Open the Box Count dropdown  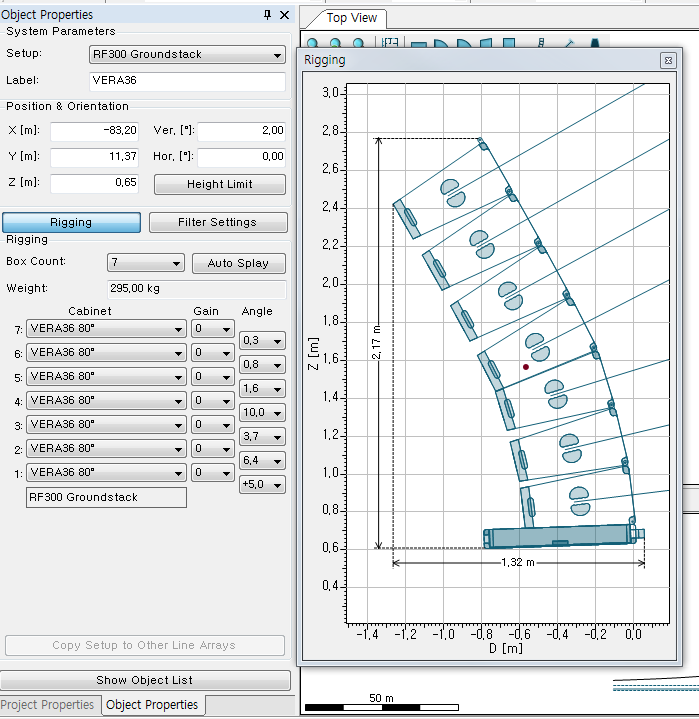point(145,263)
